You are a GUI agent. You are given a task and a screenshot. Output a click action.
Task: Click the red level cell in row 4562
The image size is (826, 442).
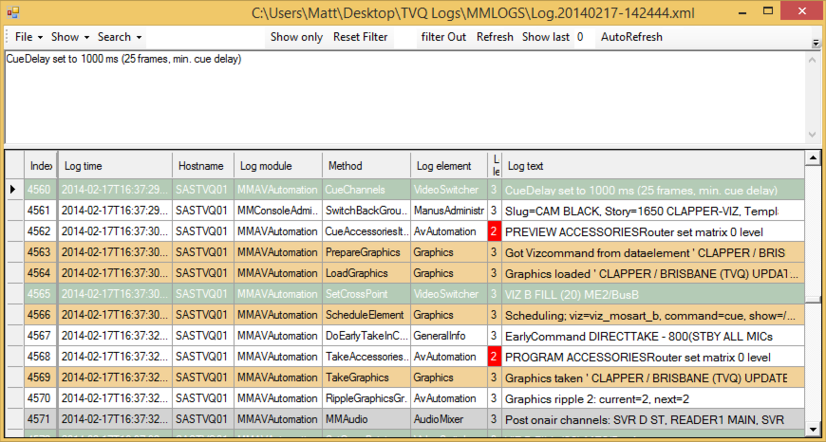(x=493, y=231)
